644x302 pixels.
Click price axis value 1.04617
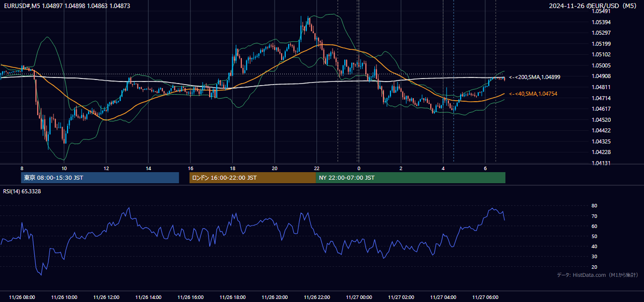[601, 109]
